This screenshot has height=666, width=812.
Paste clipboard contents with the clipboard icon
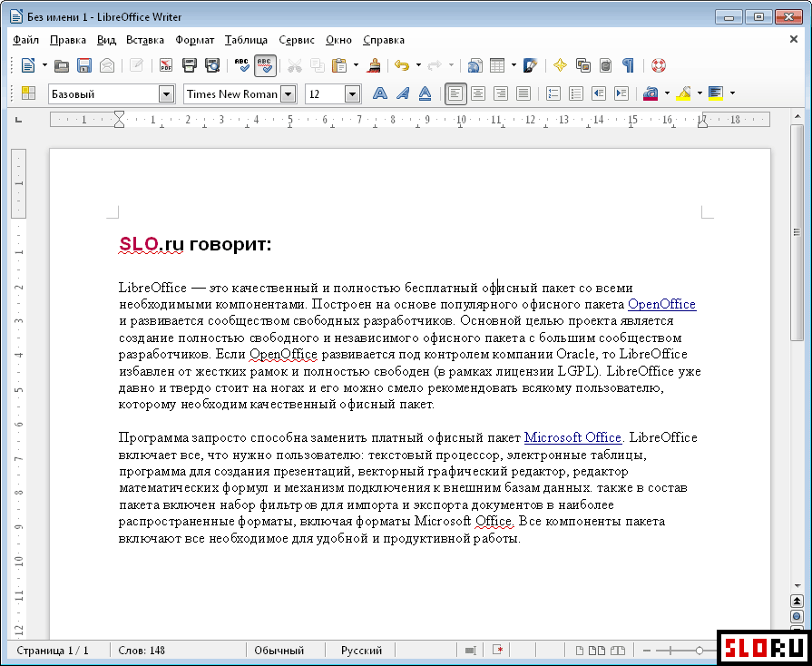pos(339,65)
